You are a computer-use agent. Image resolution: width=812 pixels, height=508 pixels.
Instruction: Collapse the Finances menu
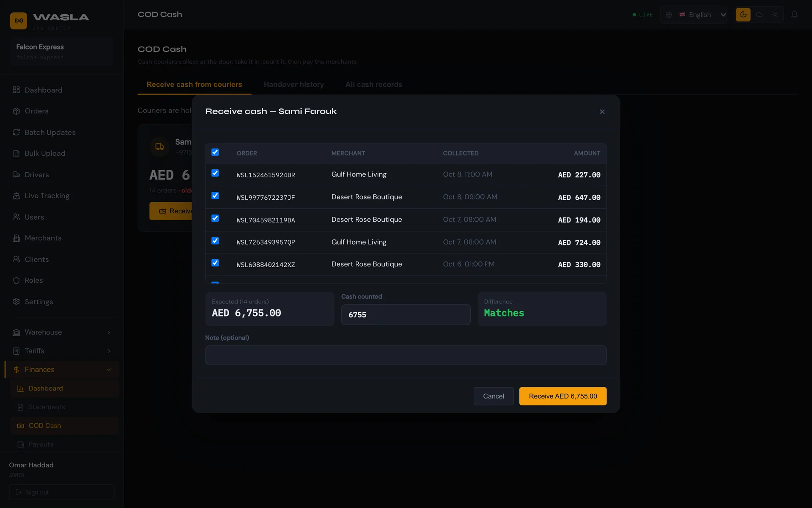point(62,370)
